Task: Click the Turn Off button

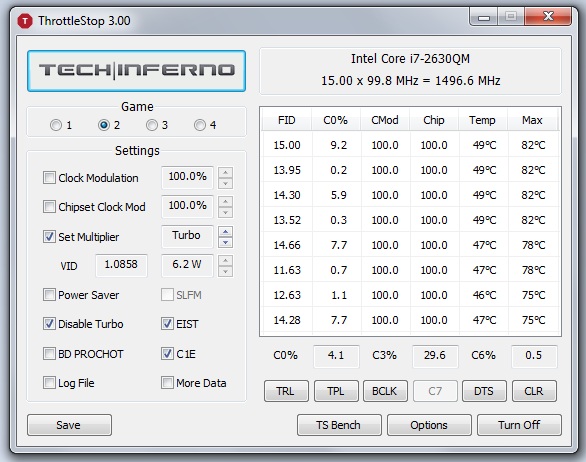Action: click(519, 425)
